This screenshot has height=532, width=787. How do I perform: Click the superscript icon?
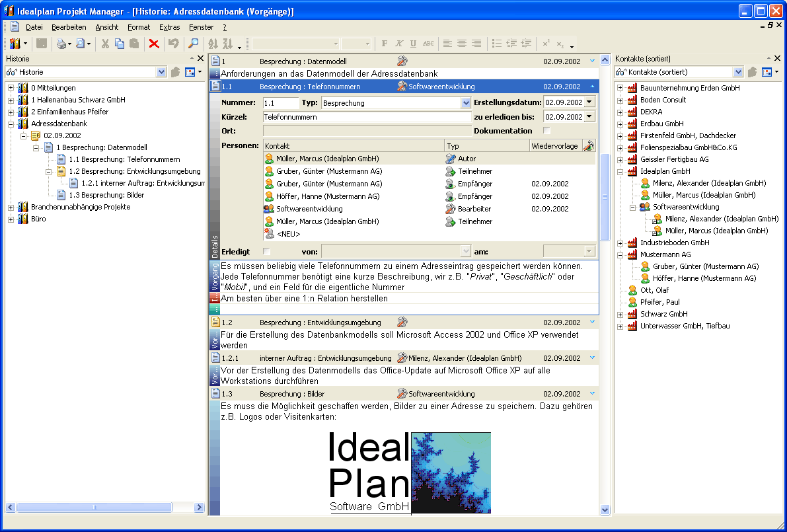(546, 44)
